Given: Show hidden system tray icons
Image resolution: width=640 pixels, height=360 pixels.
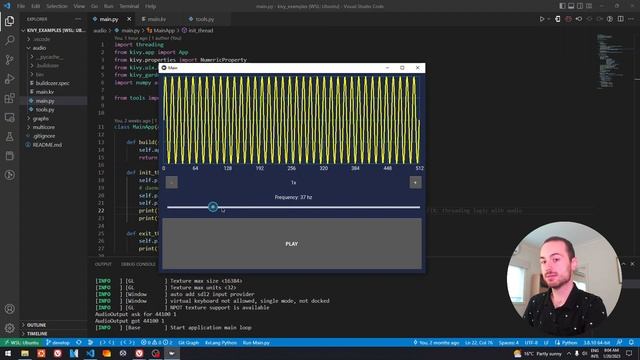Looking at the screenshot, I should coord(569,353).
